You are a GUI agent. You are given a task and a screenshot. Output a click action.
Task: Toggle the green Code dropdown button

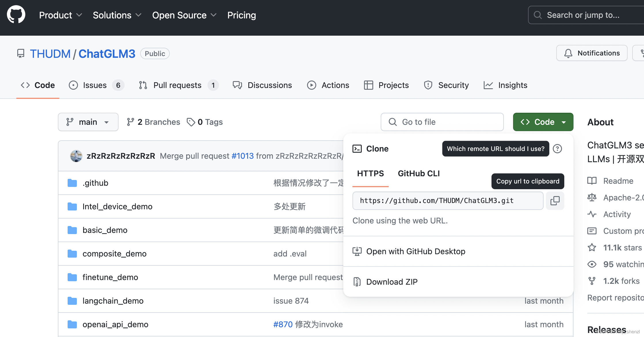(x=543, y=122)
